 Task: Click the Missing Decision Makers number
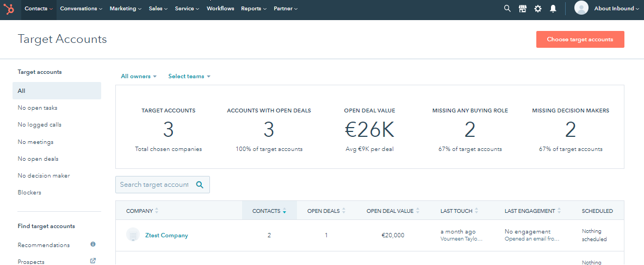[571, 130]
